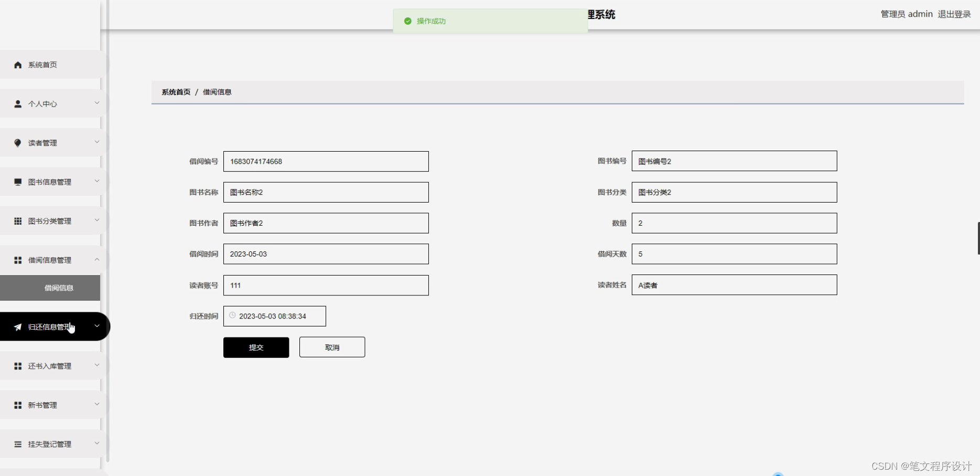980x476 pixels.
Task: Click 系统首页 in the breadcrumb
Action: [175, 92]
